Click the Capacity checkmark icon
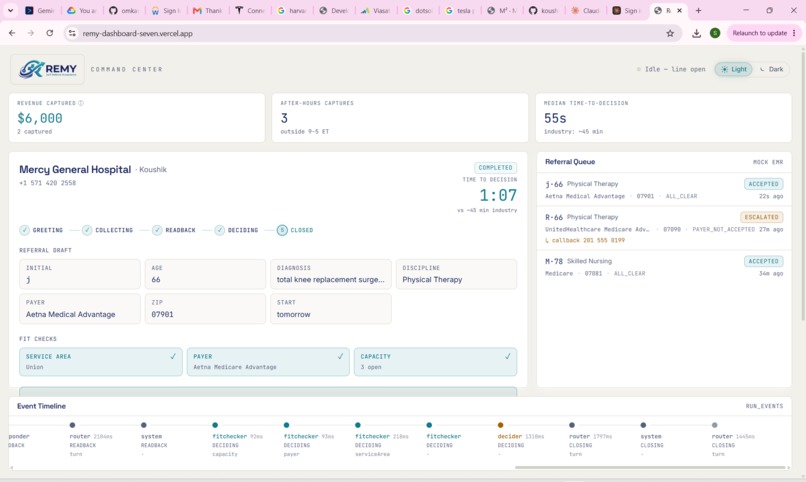Viewport: 806px width, 482px height. pos(507,356)
